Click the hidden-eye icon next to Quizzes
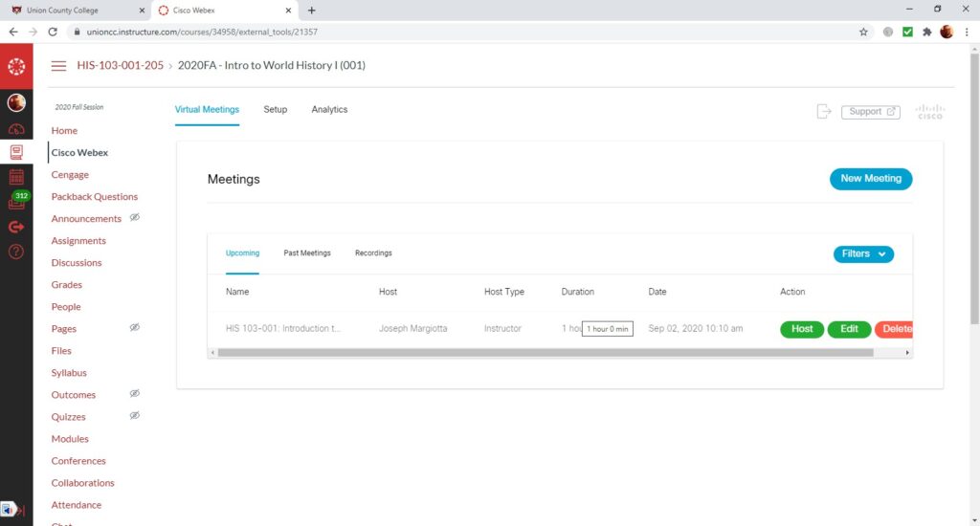 pos(135,416)
